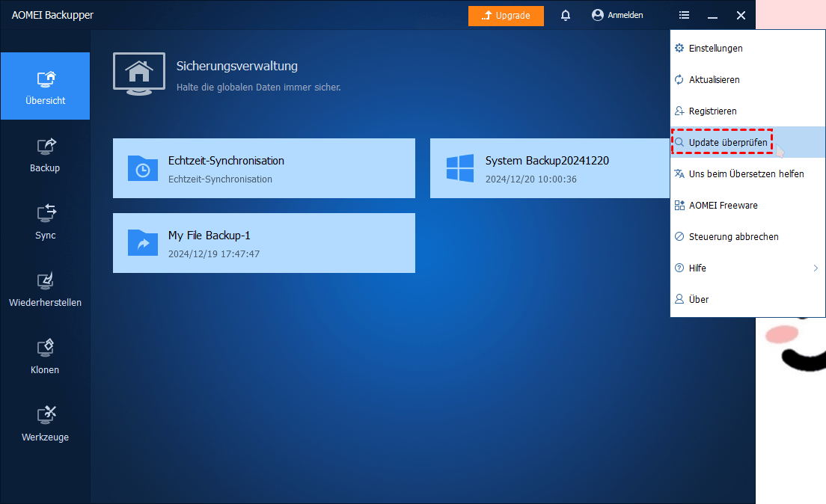Image resolution: width=826 pixels, height=504 pixels.
Task: Click the Aktualisieren refresh icon
Action: (679, 79)
